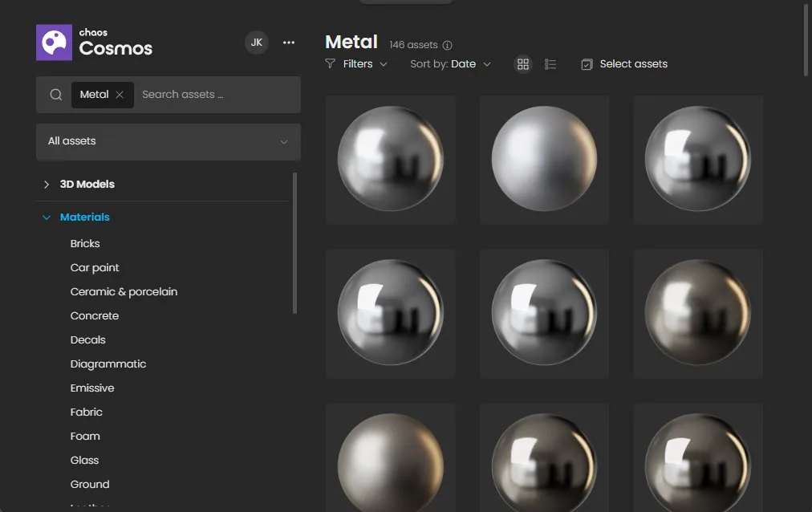Switch to grid view layout
Screen dimensions: 812x512
523,63
